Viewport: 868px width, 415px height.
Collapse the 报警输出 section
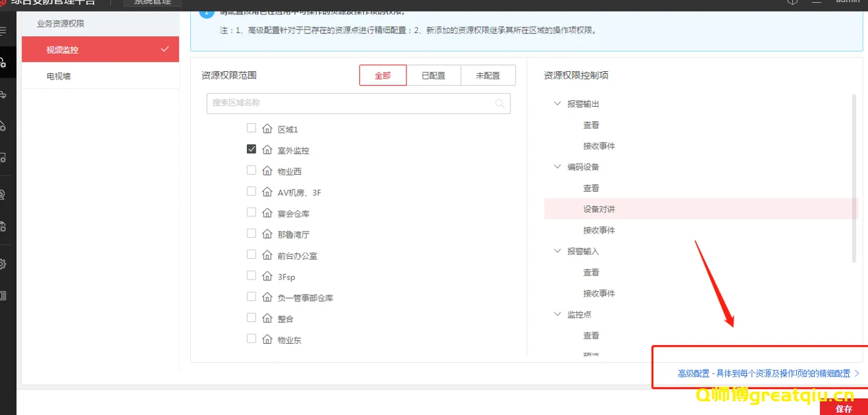click(557, 103)
